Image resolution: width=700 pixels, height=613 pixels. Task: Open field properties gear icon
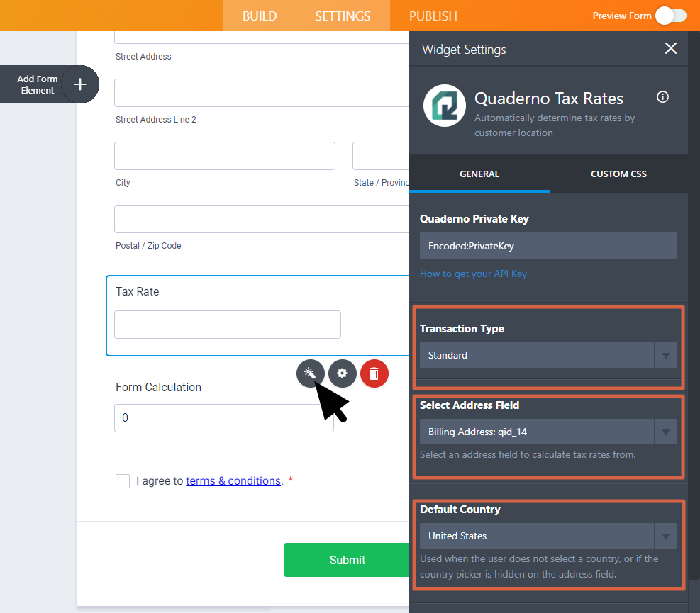(x=342, y=373)
